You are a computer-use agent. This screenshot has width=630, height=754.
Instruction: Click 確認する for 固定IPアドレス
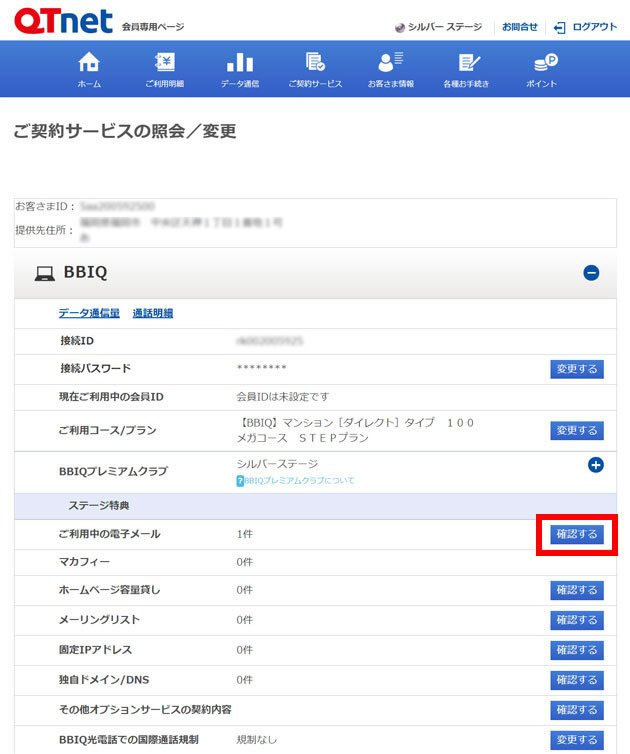tap(577, 651)
